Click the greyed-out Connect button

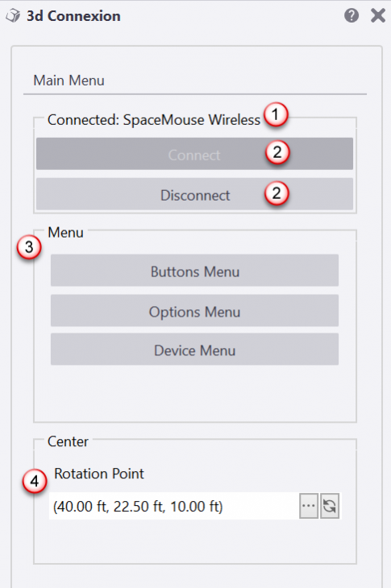[x=194, y=154]
